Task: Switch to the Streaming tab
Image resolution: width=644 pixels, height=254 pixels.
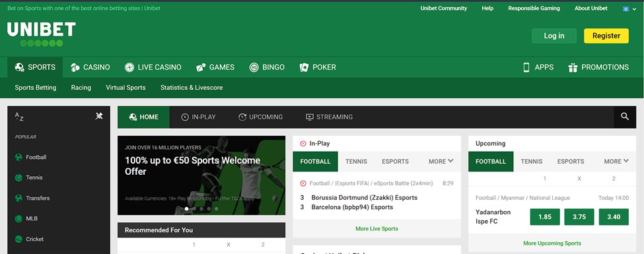Action: (330, 117)
